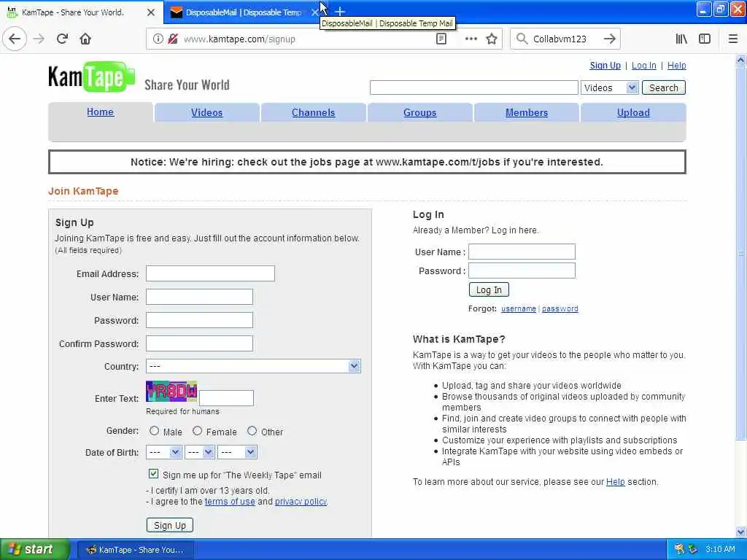Open the birth month dropdown
Viewport: 747px width, 560px height.
tap(163, 452)
